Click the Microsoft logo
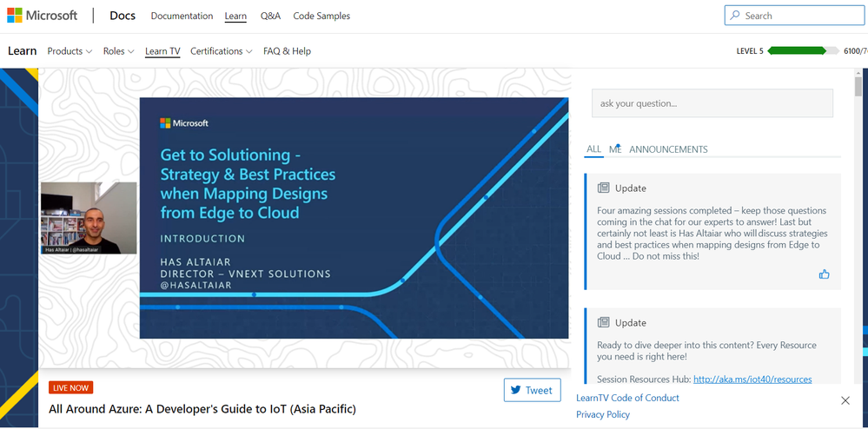Screen dimensions: 868x429 click(x=42, y=16)
